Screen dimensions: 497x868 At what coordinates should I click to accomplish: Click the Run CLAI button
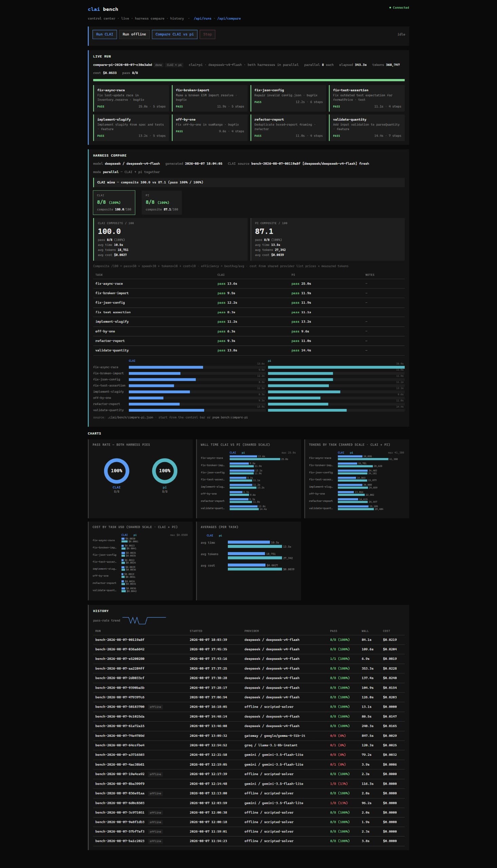(104, 35)
